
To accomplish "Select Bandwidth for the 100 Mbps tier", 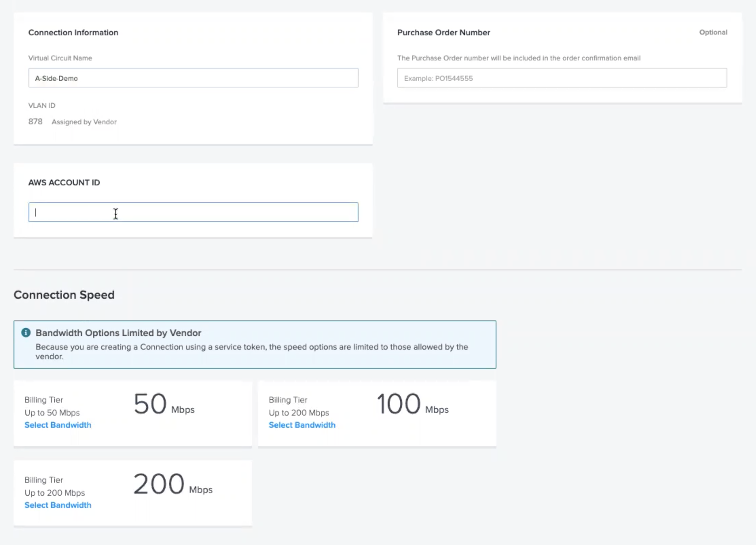I will click(301, 425).
